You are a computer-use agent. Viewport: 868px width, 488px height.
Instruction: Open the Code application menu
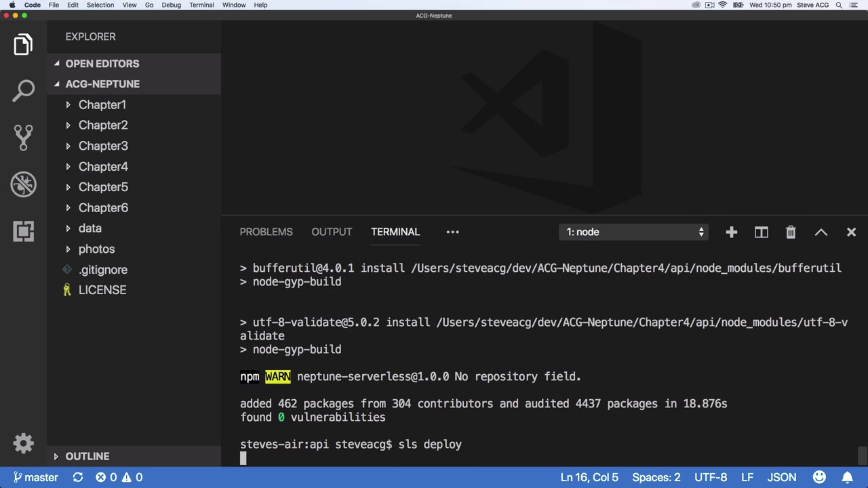click(x=33, y=5)
